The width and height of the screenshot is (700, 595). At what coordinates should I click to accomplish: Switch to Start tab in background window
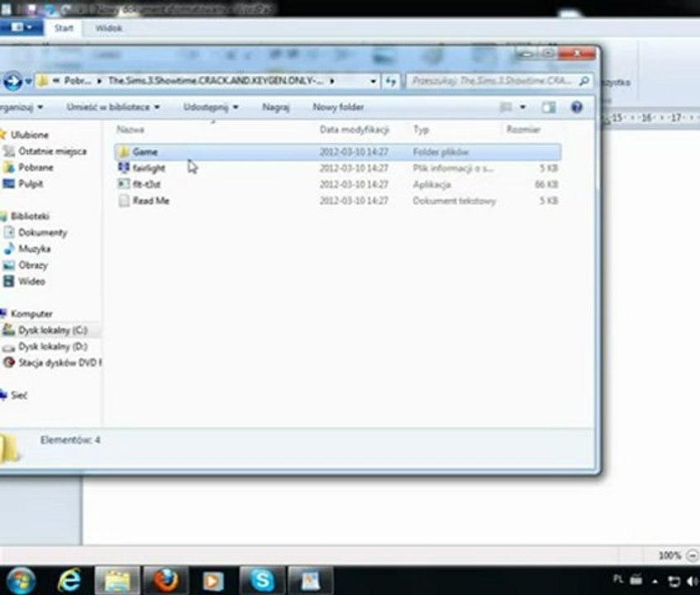click(x=64, y=28)
